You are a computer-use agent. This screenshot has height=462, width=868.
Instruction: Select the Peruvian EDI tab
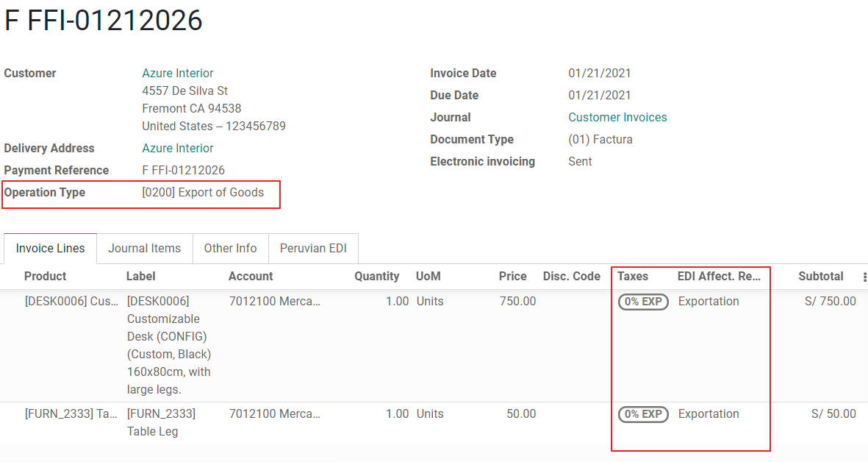tap(313, 248)
